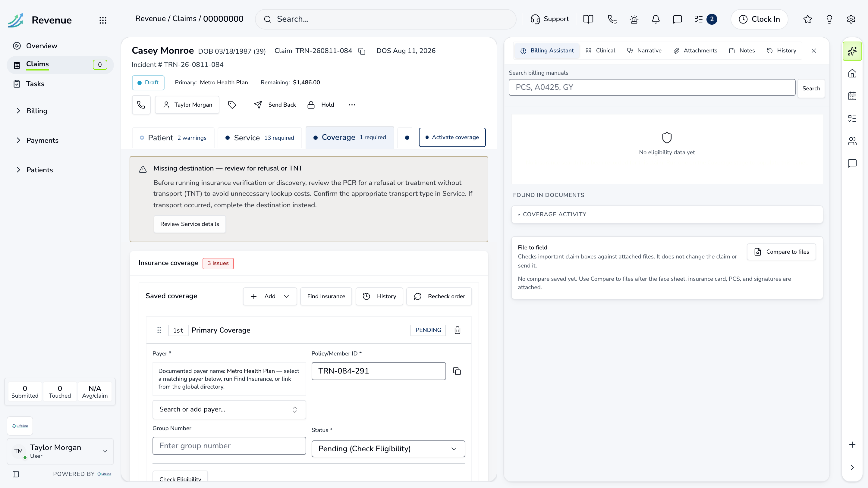Open the people icon in right rail
This screenshot has height=488, width=868.
(852, 141)
